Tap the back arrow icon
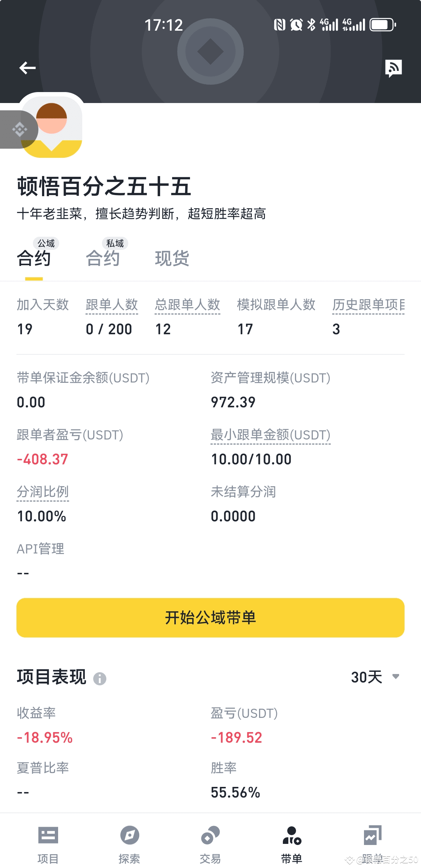421x868 pixels. point(27,68)
